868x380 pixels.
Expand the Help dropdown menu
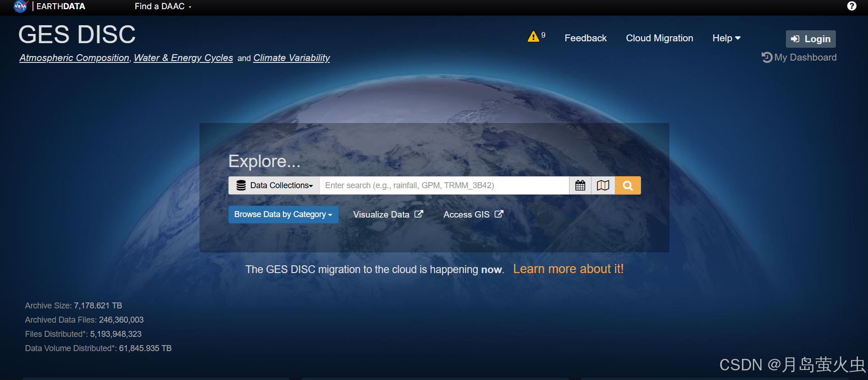click(x=726, y=38)
